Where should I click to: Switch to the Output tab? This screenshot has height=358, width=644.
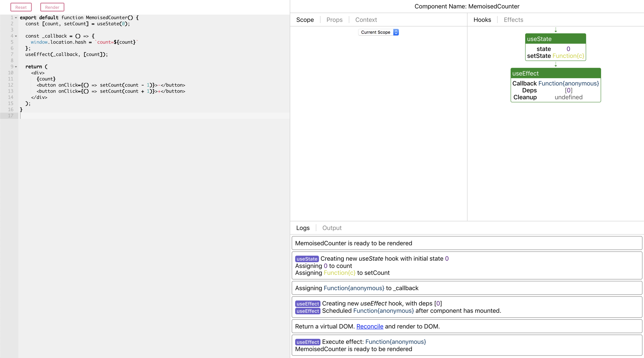pos(332,228)
